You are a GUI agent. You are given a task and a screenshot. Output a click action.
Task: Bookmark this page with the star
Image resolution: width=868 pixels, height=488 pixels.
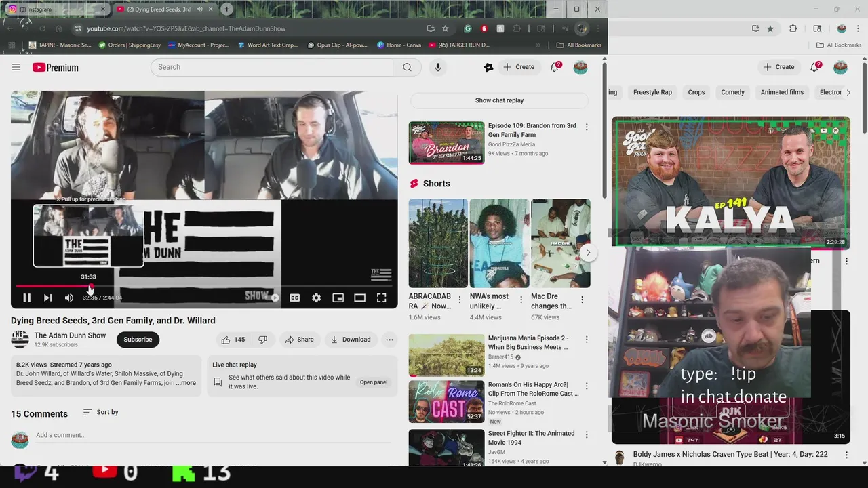pyautogui.click(x=445, y=28)
